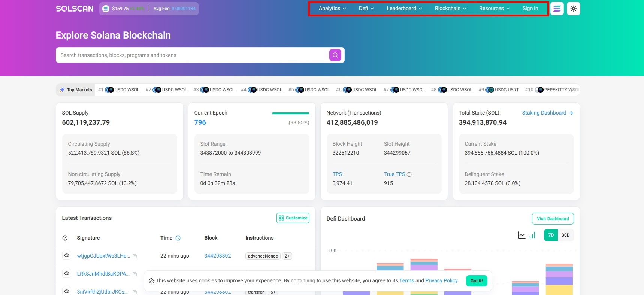Click the Visit Dashboard button
The image size is (644, 295).
[x=553, y=219]
